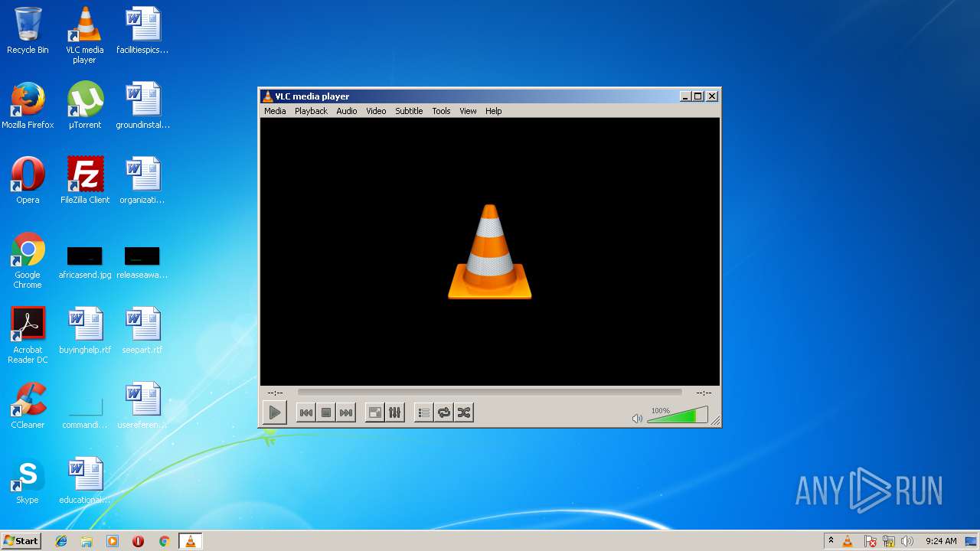Launch Internet Explorer from taskbar
Screen dimensions: 980x551
[x=61, y=541]
